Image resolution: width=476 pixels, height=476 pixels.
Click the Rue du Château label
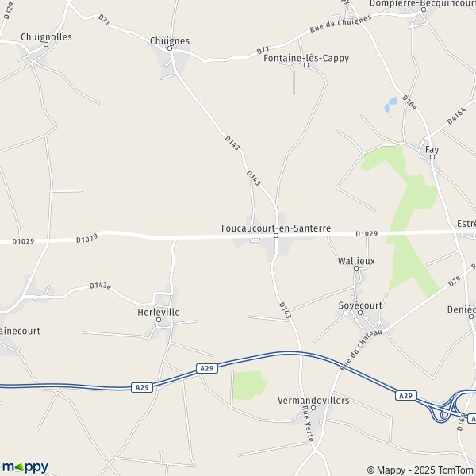(x=361, y=350)
